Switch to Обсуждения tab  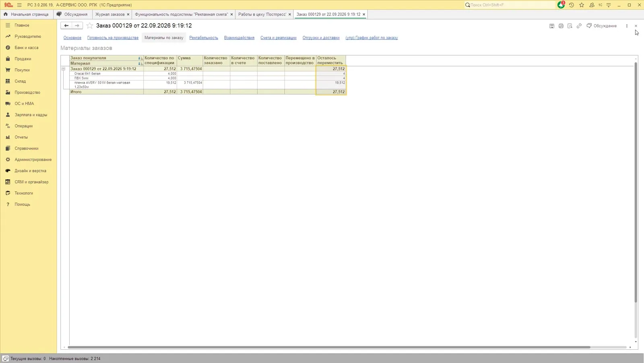tap(72, 14)
